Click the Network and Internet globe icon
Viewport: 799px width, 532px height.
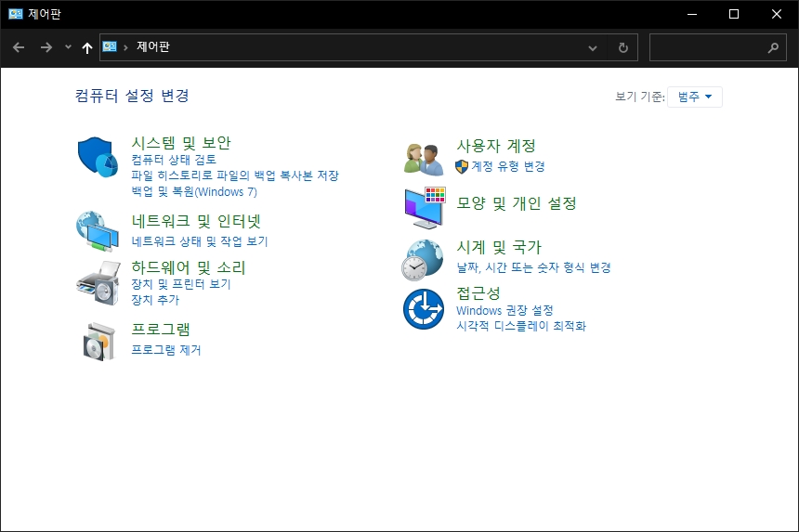coord(98,231)
